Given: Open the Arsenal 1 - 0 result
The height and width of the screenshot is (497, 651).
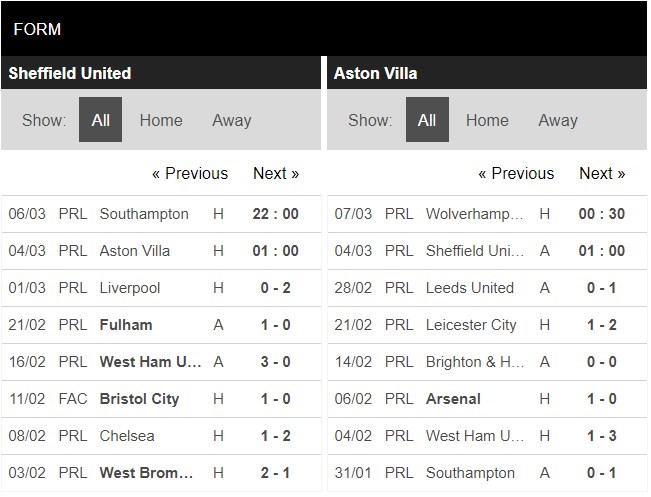Looking at the screenshot, I should 603,399.
